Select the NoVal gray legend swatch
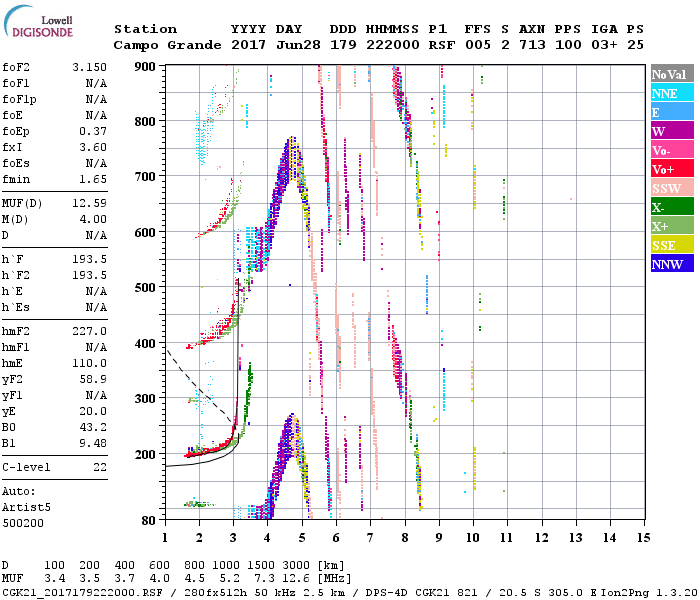Image resolution: width=700 pixels, height=600 pixels. click(672, 74)
